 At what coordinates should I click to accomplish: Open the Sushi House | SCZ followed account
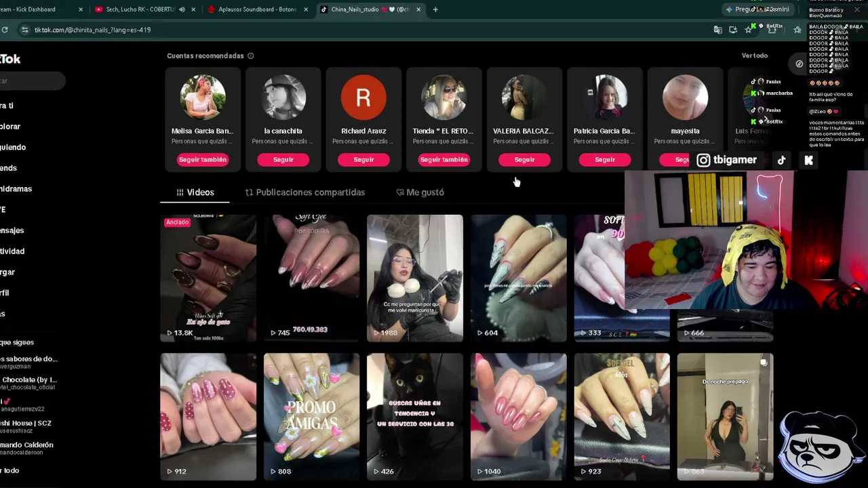pos(26,426)
